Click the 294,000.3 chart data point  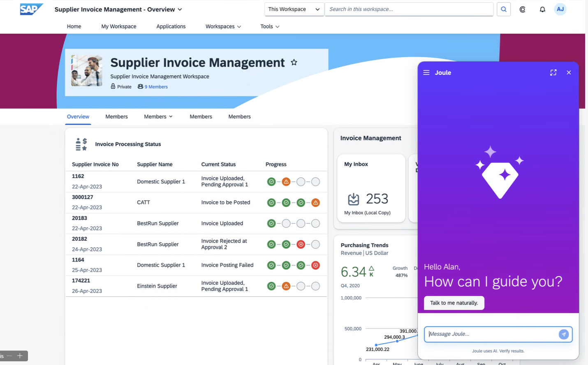397,341
